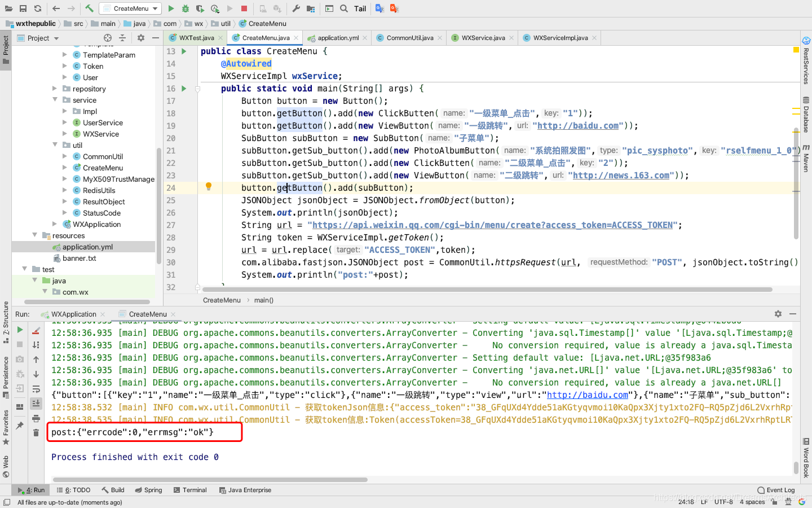Toggle scroll to end in Run console
Image resolution: width=812 pixels, height=508 pixels.
[36, 403]
